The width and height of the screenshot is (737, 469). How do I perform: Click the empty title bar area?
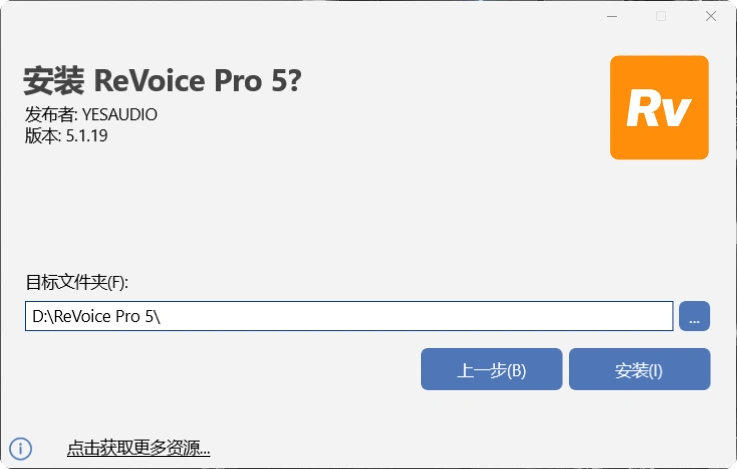pos(300,16)
